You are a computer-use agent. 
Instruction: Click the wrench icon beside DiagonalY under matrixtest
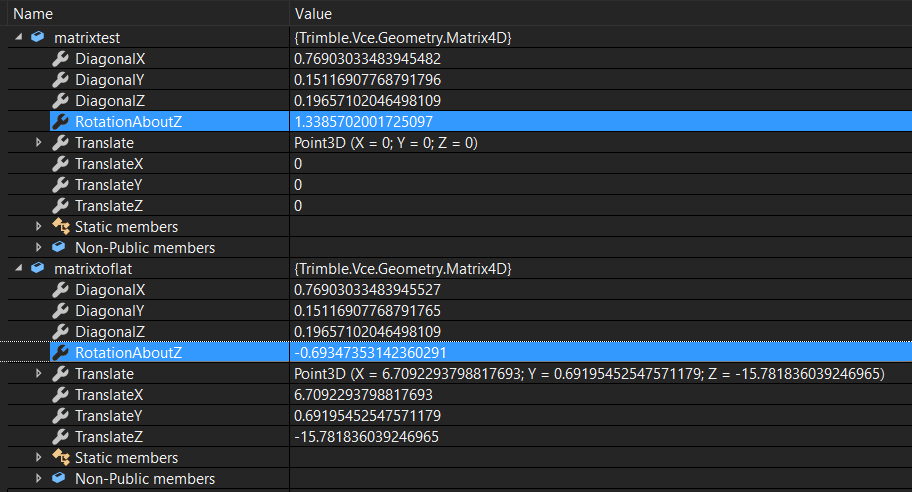pos(60,80)
